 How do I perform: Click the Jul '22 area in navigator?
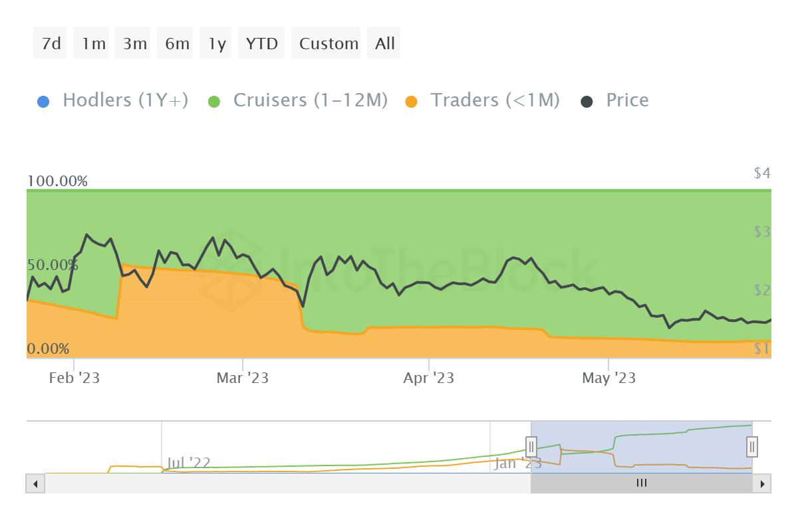point(189,462)
